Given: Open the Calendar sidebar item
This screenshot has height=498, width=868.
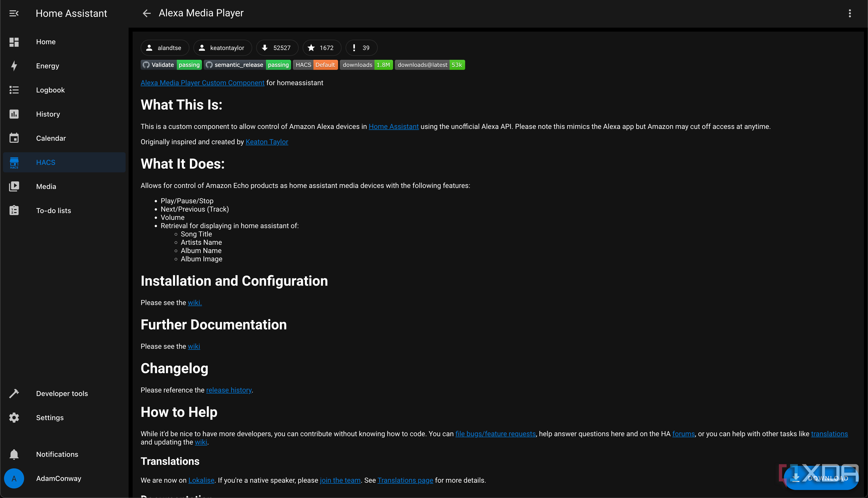Looking at the screenshot, I should 64,138.
